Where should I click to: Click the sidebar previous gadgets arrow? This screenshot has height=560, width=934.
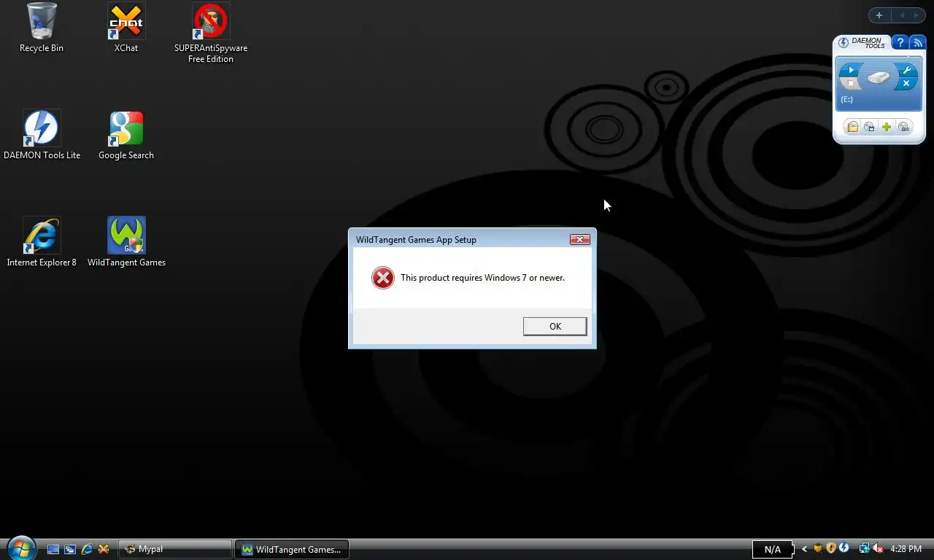pyautogui.click(x=902, y=15)
